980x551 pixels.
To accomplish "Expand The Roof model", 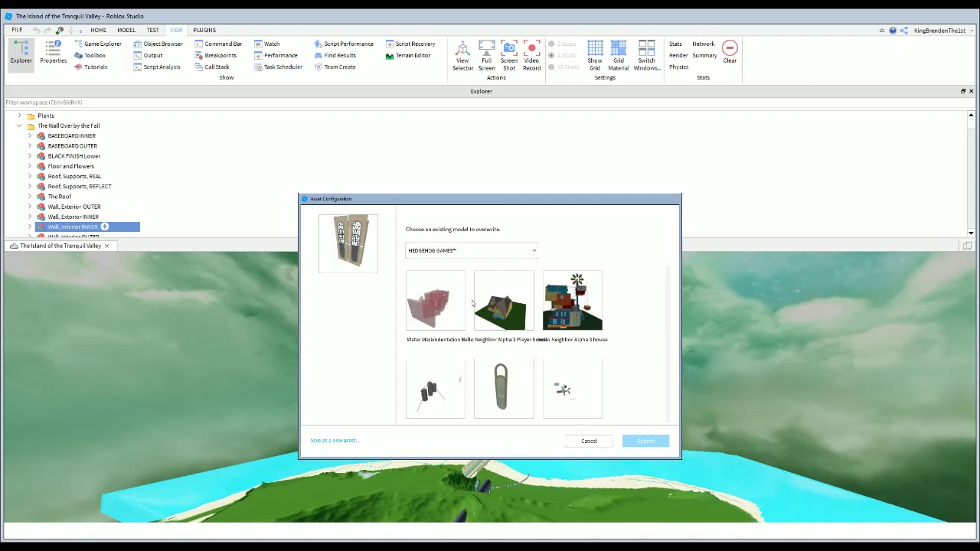I will tap(30, 197).
